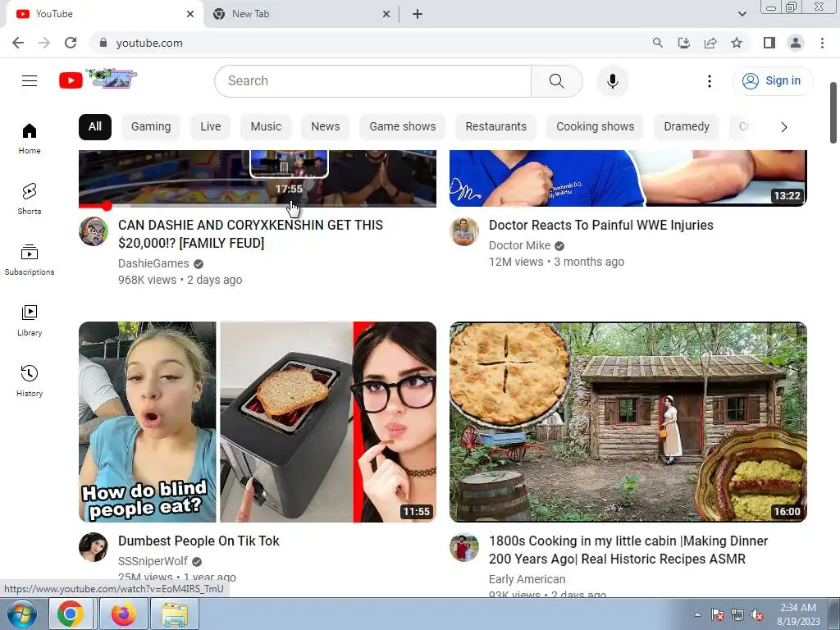
Task: Open the Family Feud video title
Action: point(250,234)
